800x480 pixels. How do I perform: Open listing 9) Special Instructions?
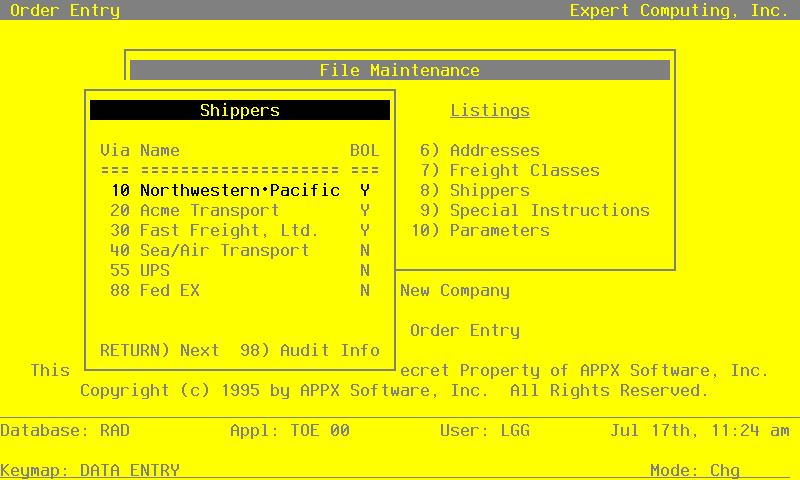click(535, 210)
